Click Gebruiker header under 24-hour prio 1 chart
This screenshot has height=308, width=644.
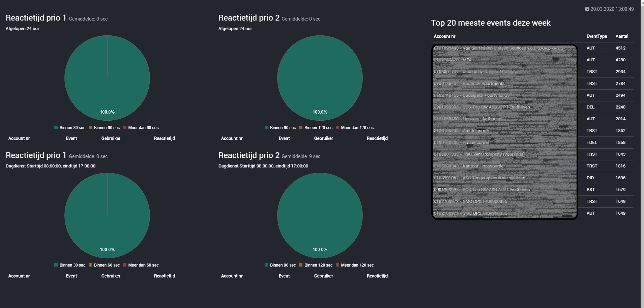[111, 138]
